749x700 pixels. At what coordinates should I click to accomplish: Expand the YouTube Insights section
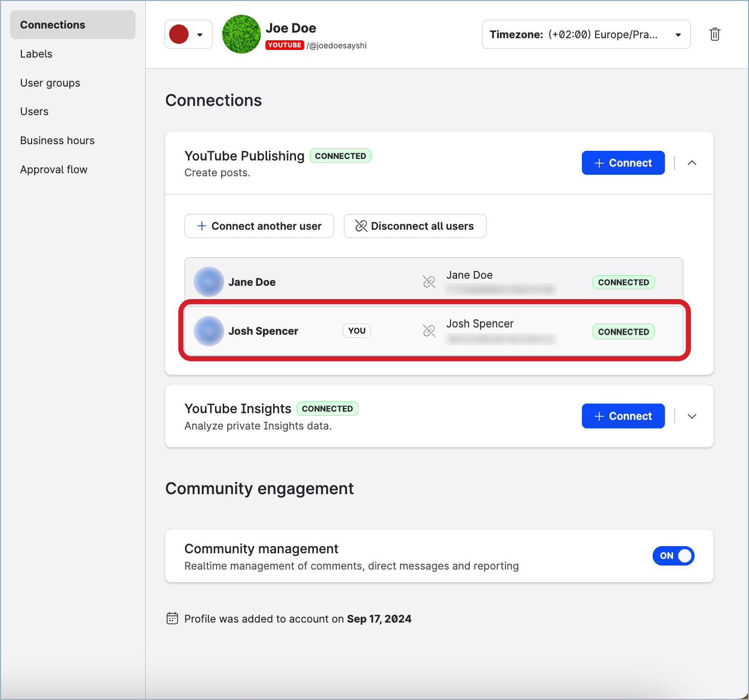(x=692, y=416)
